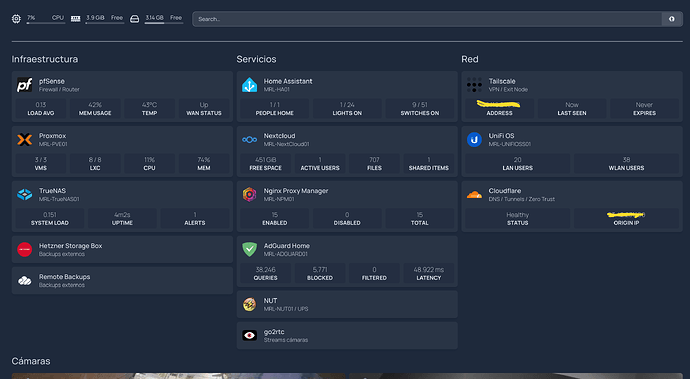Click the AdGuard Home shield icon
This screenshot has width=690, height=379.
point(250,249)
